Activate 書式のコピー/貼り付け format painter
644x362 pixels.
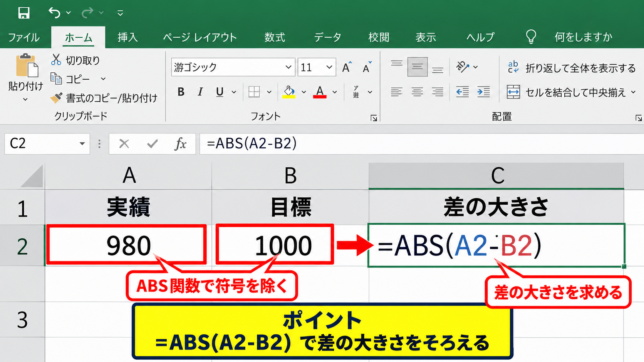[104, 98]
